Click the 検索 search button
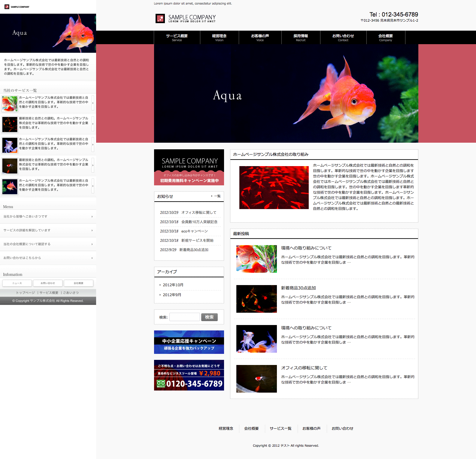This screenshot has height=459, width=476. (x=209, y=317)
